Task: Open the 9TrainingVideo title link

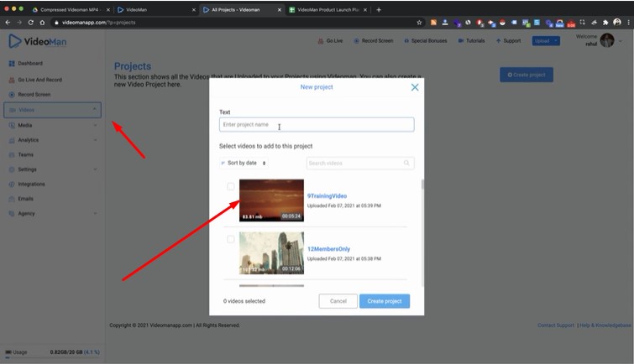Action: [x=327, y=196]
